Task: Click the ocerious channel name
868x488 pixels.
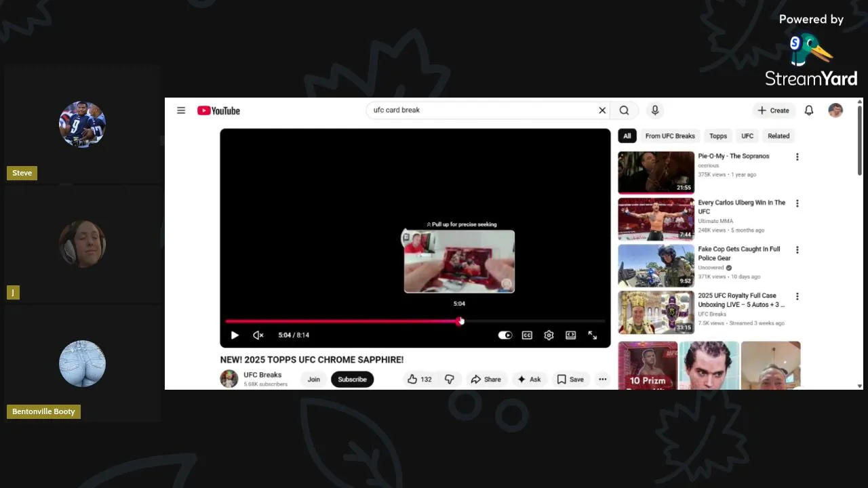Action: pos(709,165)
